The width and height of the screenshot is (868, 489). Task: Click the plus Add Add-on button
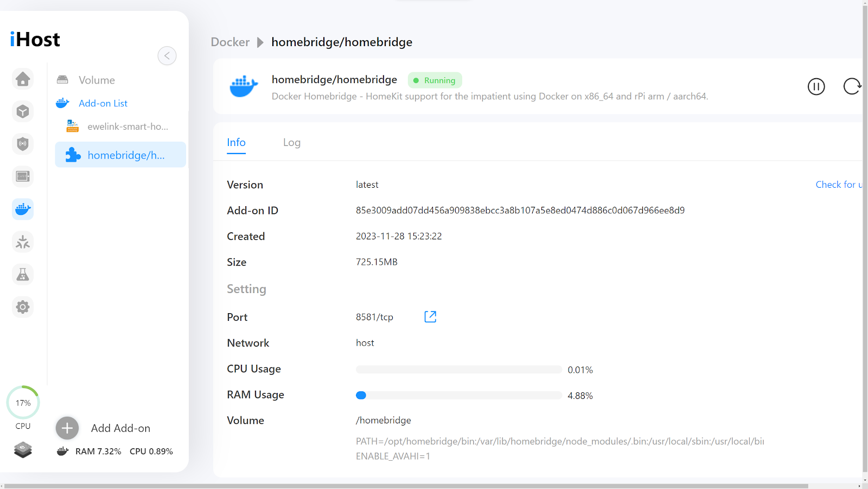click(x=67, y=428)
